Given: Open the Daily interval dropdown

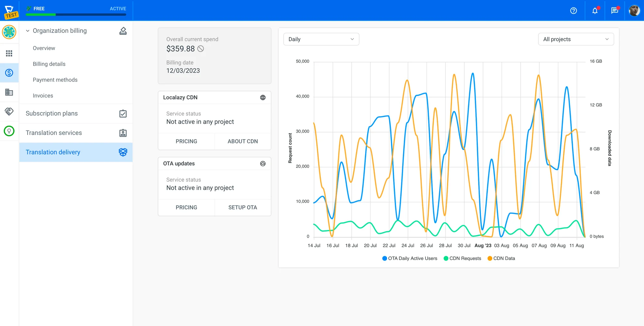Looking at the screenshot, I should 321,39.
